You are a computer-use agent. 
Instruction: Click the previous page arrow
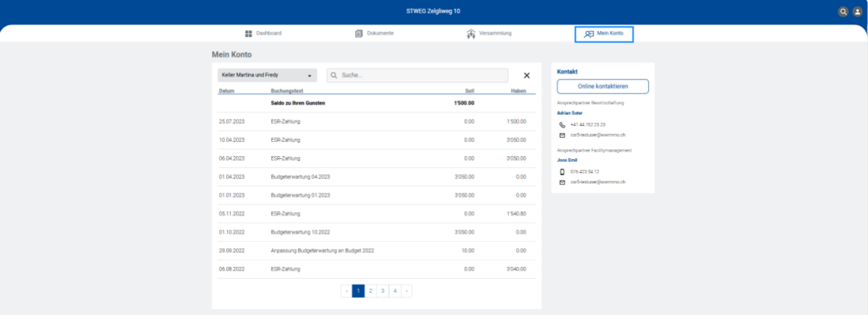click(x=346, y=291)
